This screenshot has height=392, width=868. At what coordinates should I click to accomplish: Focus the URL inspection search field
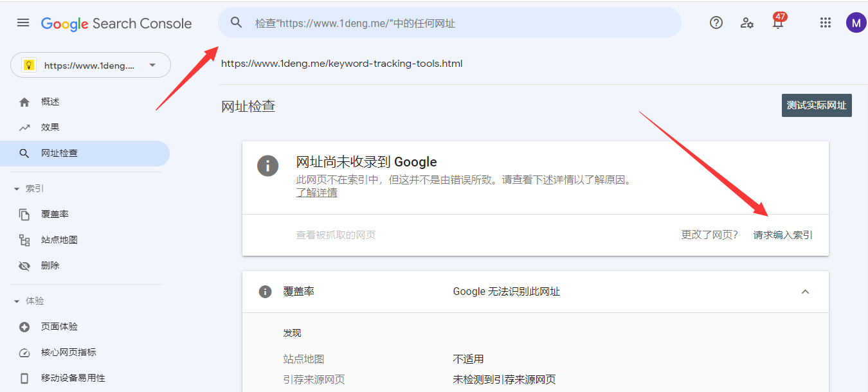coord(450,23)
